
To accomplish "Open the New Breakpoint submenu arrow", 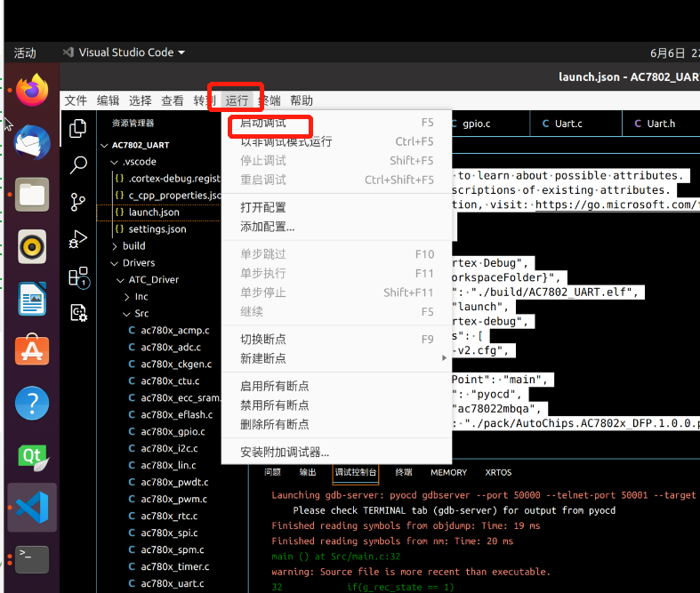I will tap(444, 358).
